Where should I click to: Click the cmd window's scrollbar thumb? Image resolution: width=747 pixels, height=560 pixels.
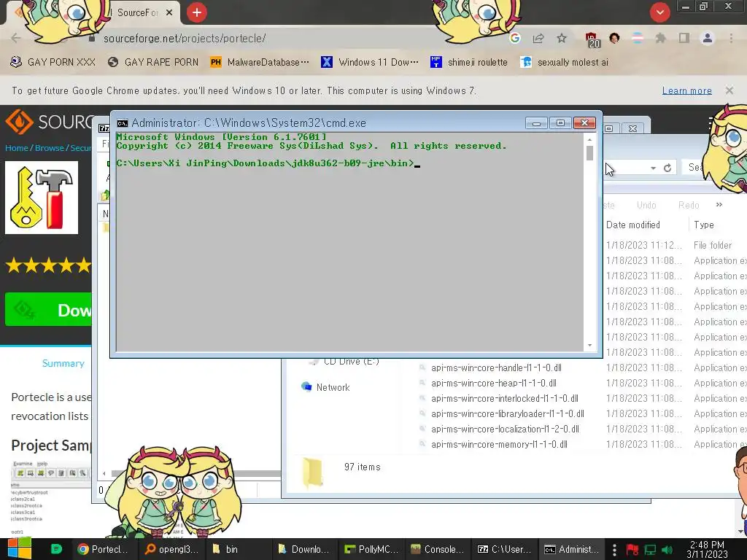coord(589,153)
